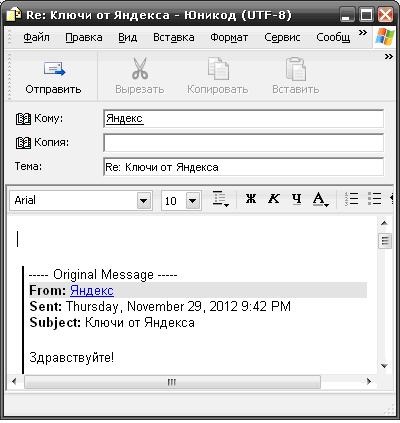The height and width of the screenshot is (423, 400).
Task: Toggle bold Ж formatting
Action: [251, 199]
